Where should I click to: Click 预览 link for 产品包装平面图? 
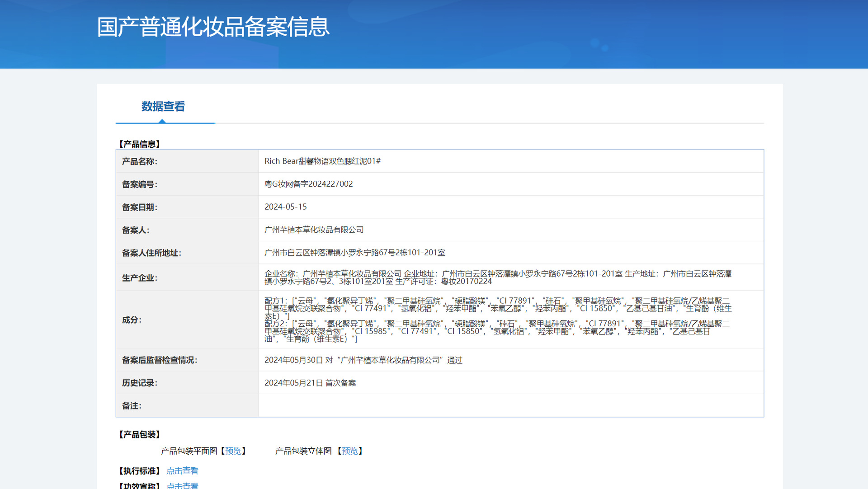tap(233, 451)
